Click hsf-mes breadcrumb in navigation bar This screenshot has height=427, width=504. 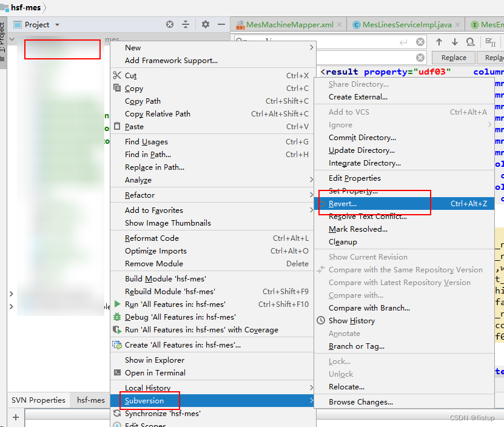[25, 7]
